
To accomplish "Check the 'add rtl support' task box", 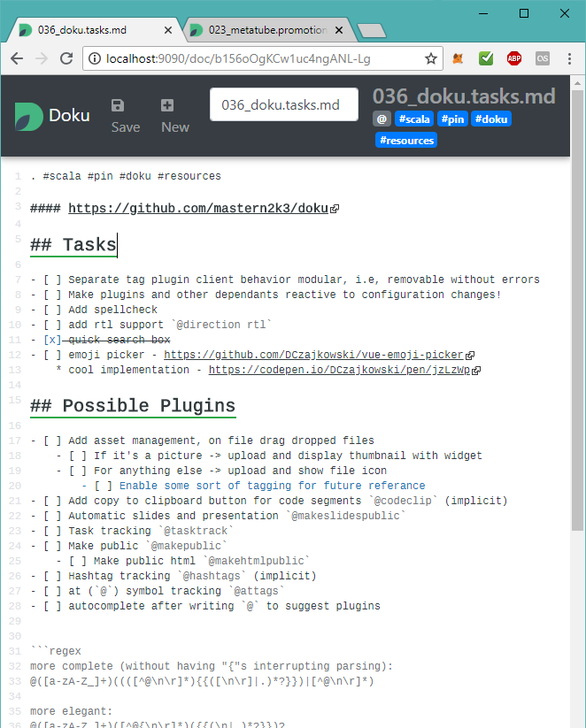I will pos(52,325).
